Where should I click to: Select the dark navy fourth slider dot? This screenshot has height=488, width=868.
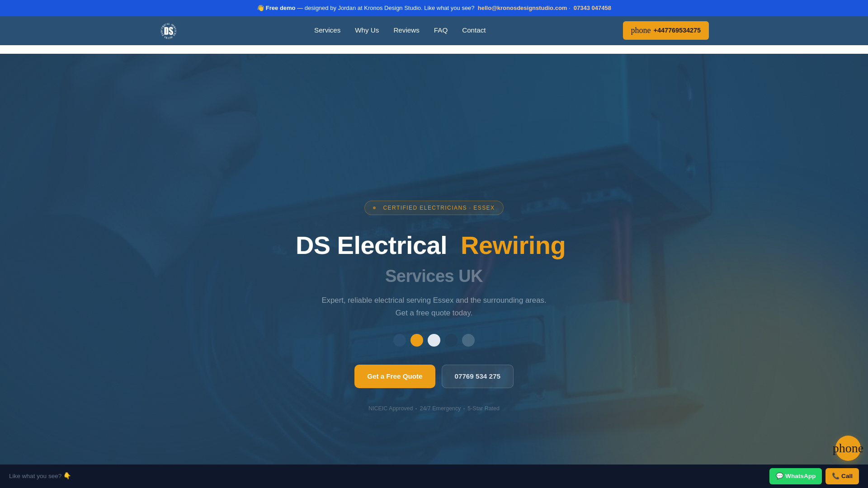pos(451,340)
